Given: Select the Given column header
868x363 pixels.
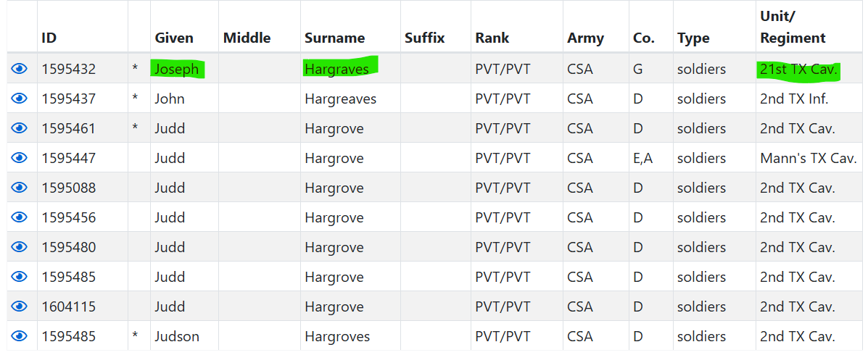Looking at the screenshot, I should click(174, 38).
